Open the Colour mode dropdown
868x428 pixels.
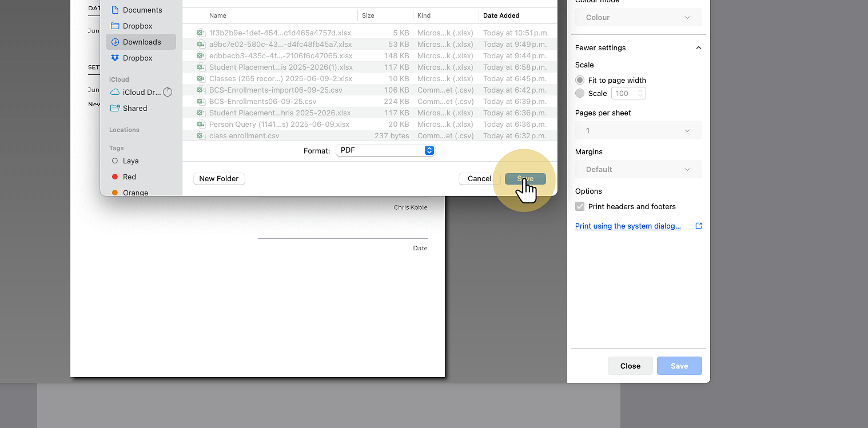pyautogui.click(x=638, y=17)
